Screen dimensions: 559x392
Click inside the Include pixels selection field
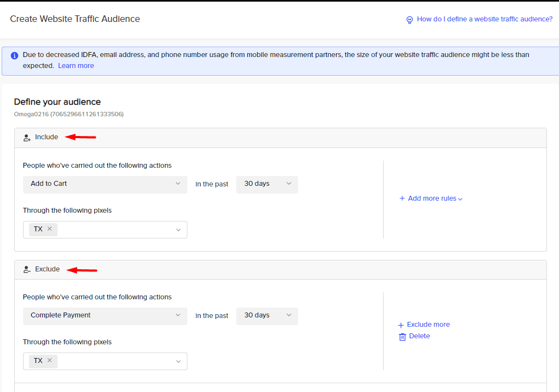(115, 230)
